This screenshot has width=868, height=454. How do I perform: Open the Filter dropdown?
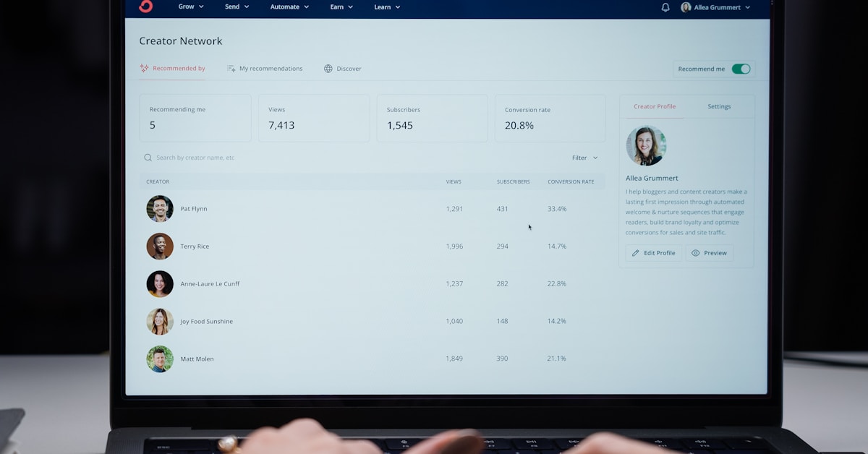[x=584, y=158]
